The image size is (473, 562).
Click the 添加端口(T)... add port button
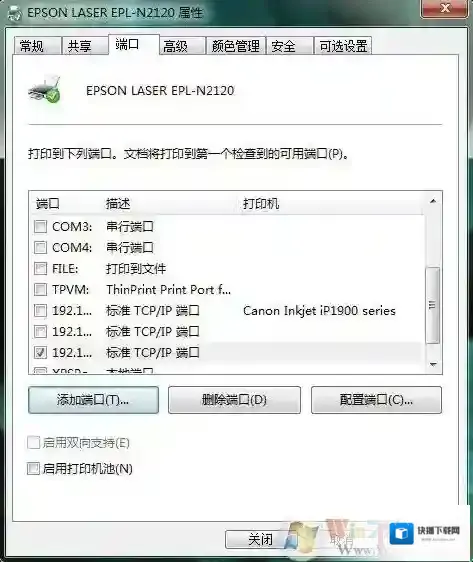[93, 400]
